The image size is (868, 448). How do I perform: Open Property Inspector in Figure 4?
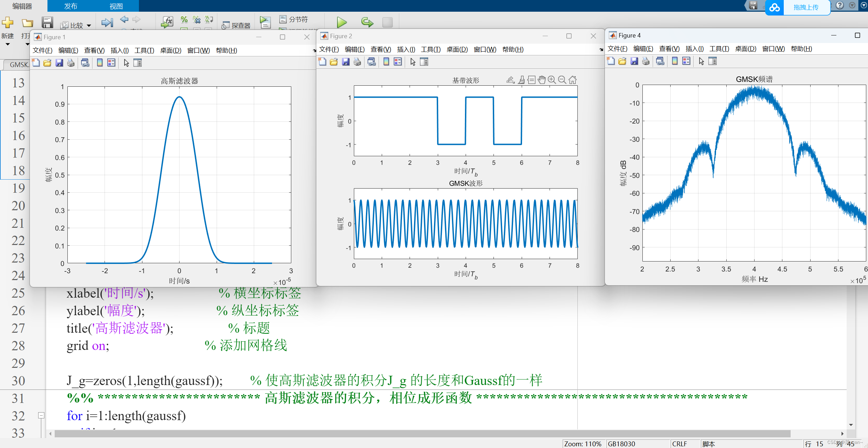713,61
